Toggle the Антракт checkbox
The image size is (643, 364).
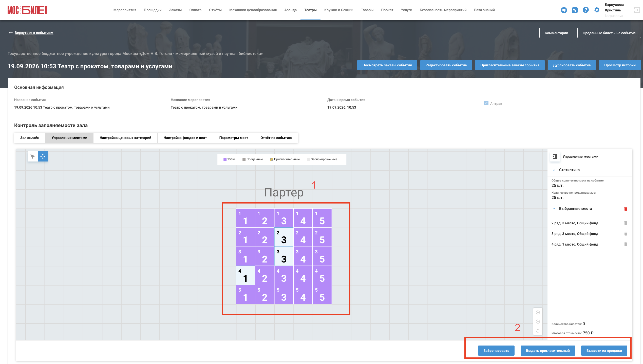click(486, 103)
